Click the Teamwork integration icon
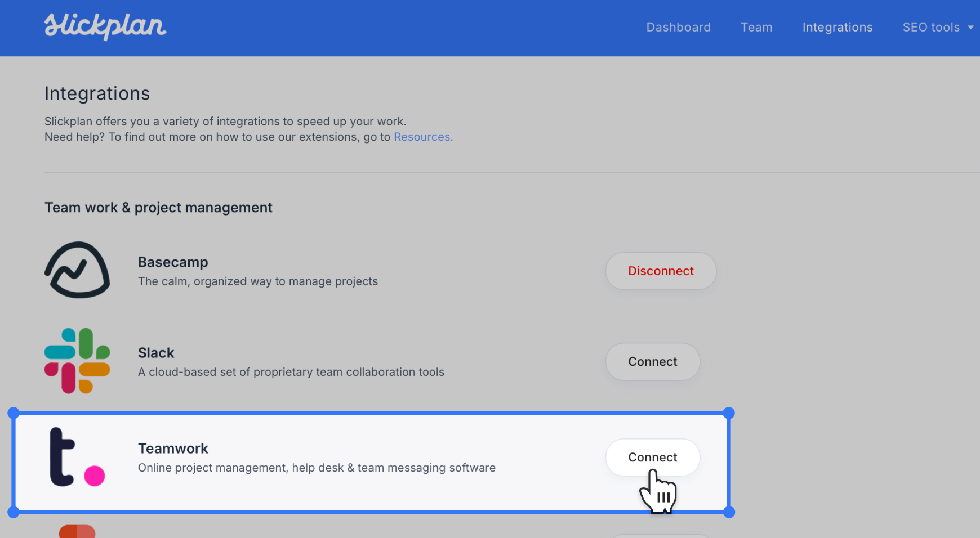980x538 pixels. pyautogui.click(x=77, y=457)
